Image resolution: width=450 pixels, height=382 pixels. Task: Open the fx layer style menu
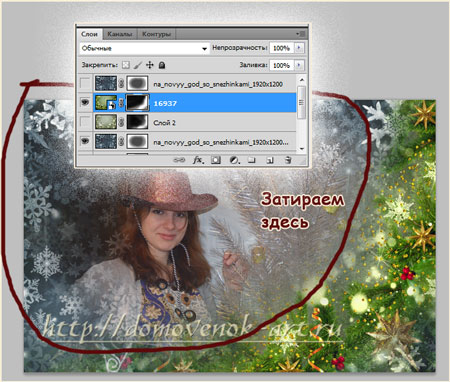198,160
